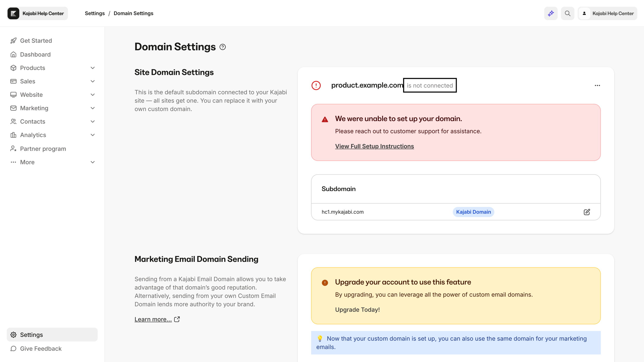Click the product.example.com domain name
Screen dimensions: 644x362
tap(367, 85)
